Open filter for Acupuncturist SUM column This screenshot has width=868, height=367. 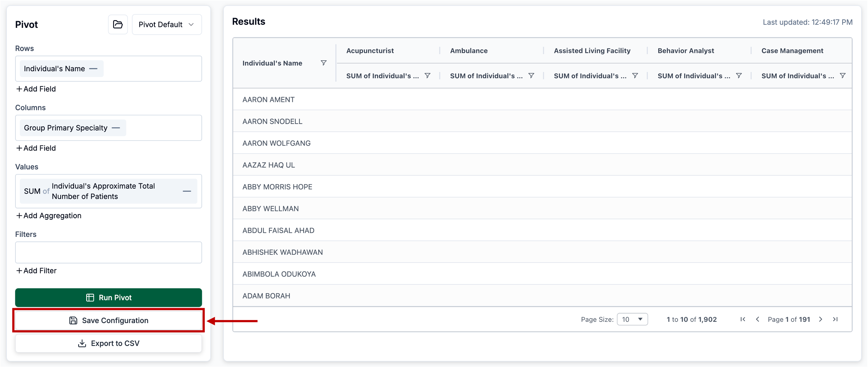tap(427, 76)
